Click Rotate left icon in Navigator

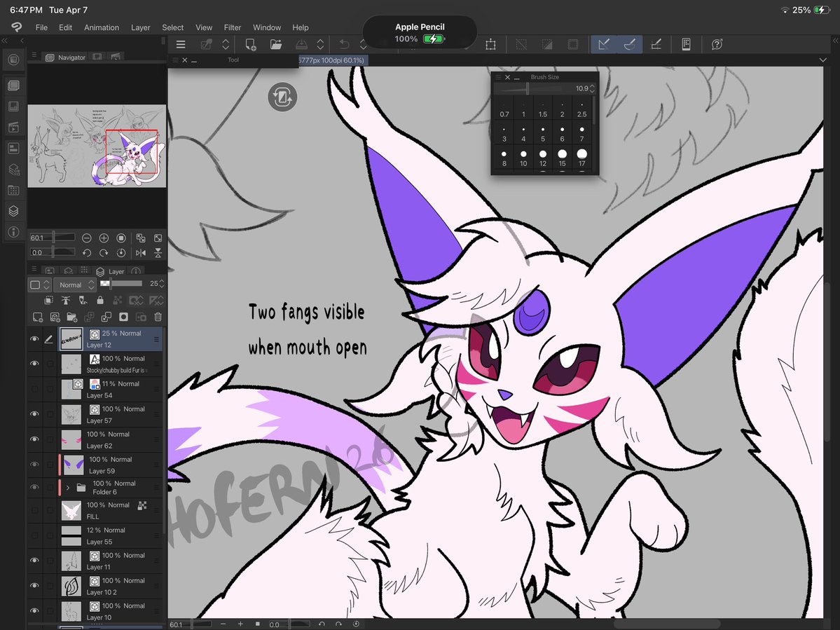tap(87, 253)
